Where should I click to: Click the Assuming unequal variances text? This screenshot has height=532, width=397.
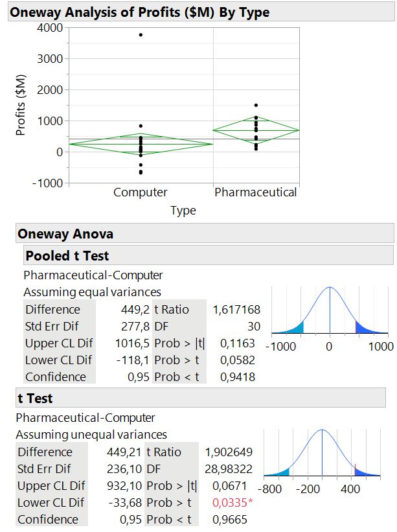91,435
